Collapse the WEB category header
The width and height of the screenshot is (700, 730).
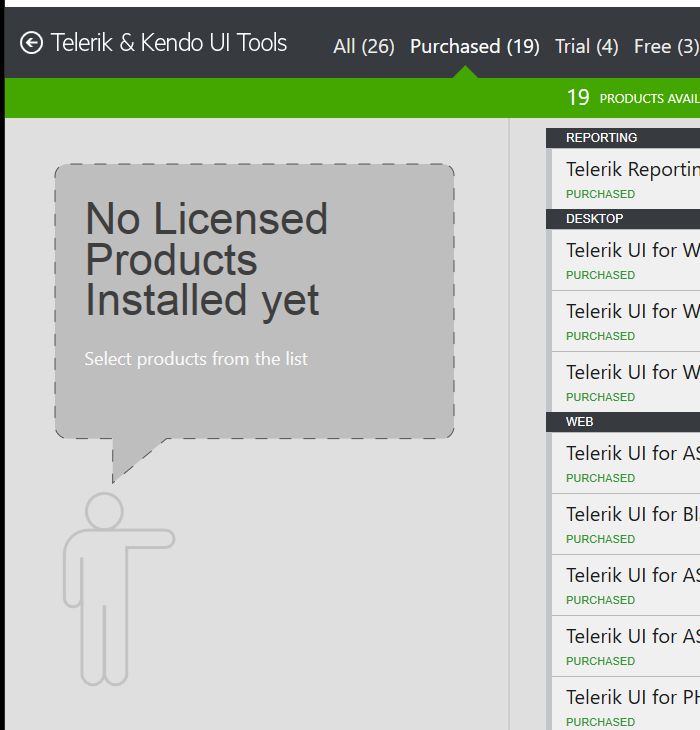coord(580,422)
